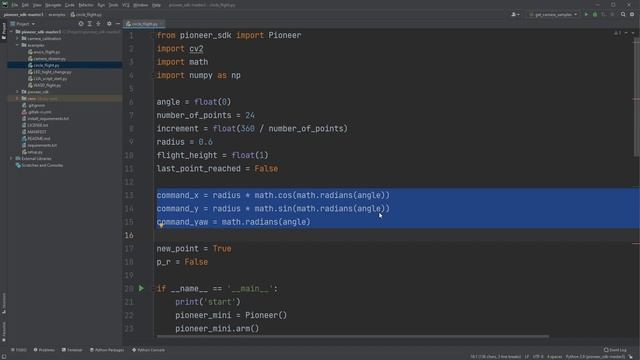640x360 pixels.
Task: Open the File menu
Action: point(15,5)
